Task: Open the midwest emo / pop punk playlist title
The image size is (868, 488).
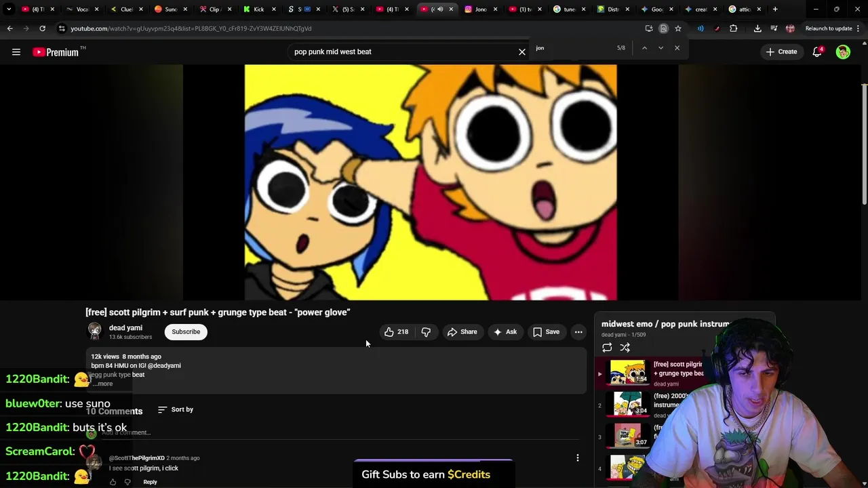Action: pos(665,324)
